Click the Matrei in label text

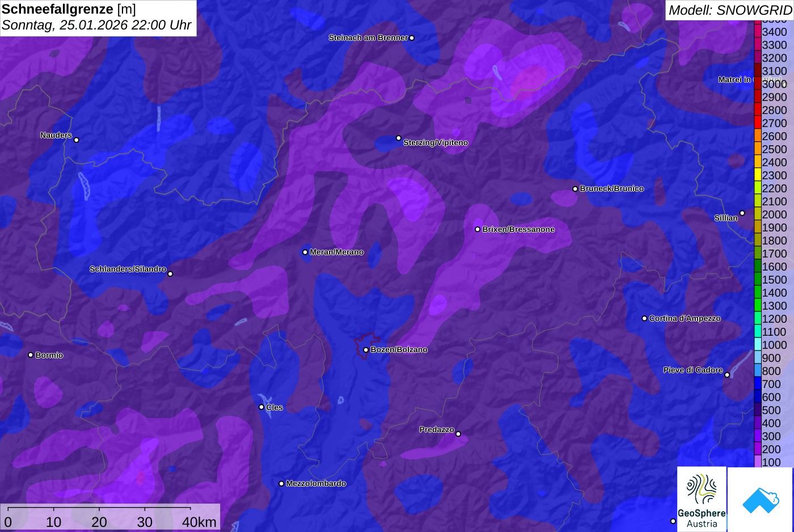click(x=735, y=80)
